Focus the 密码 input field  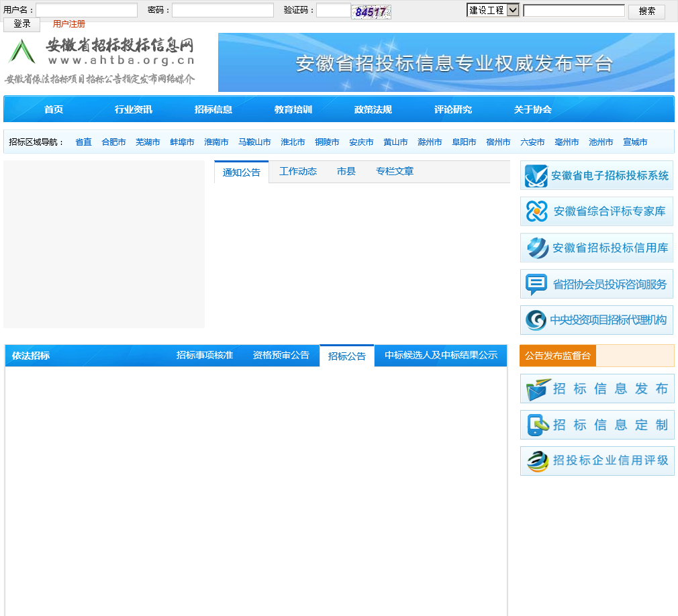[x=223, y=10]
